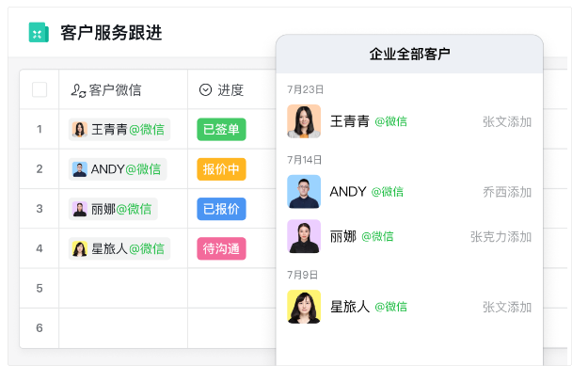Screen dimensions: 588x381
Task: Click 王青青 avatar in customer list
Action: point(304,121)
